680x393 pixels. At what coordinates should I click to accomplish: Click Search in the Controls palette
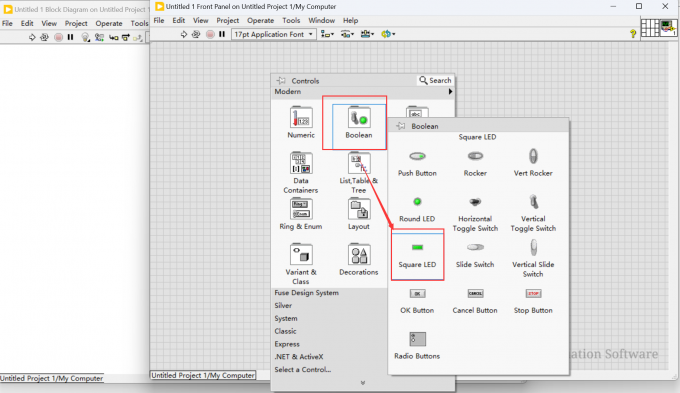(435, 80)
